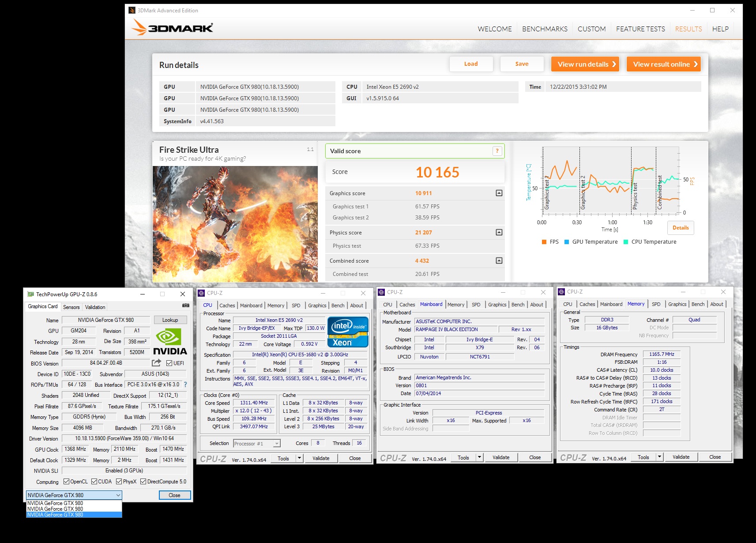Screen dimensions: 756x543
Task: Click the GPU-Z title bar app icon
Action: tap(30, 294)
